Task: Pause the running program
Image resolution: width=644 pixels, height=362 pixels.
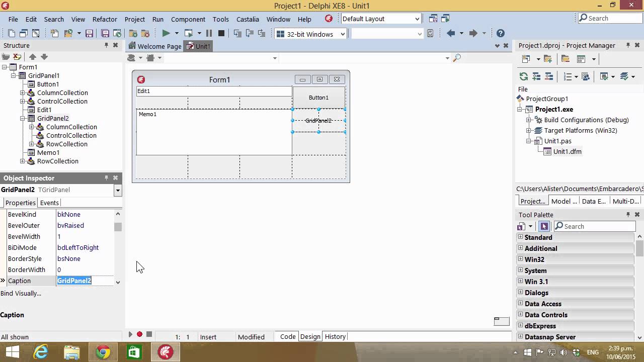Action: click(x=209, y=33)
